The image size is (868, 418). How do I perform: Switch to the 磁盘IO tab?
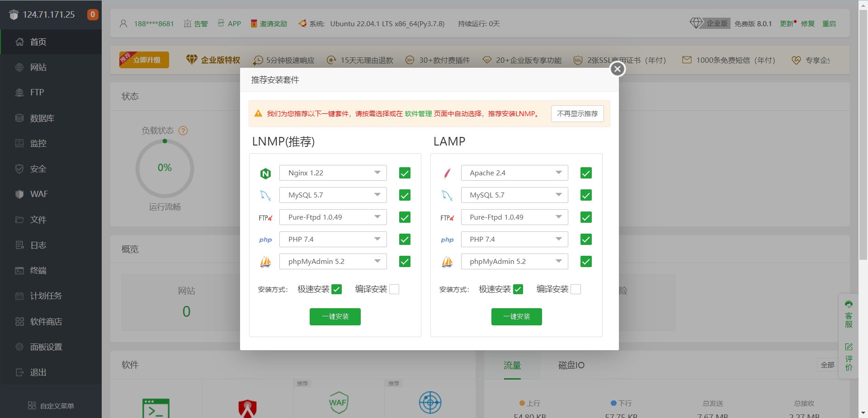point(571,365)
